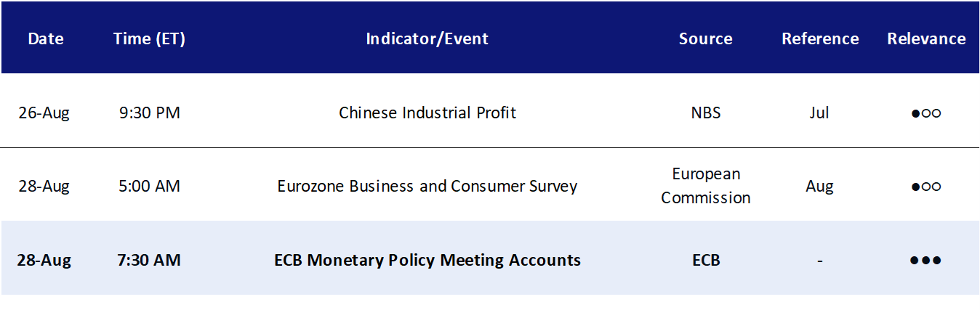Click the 5:00 AM time cell
The image size is (980, 310).
tap(150, 186)
